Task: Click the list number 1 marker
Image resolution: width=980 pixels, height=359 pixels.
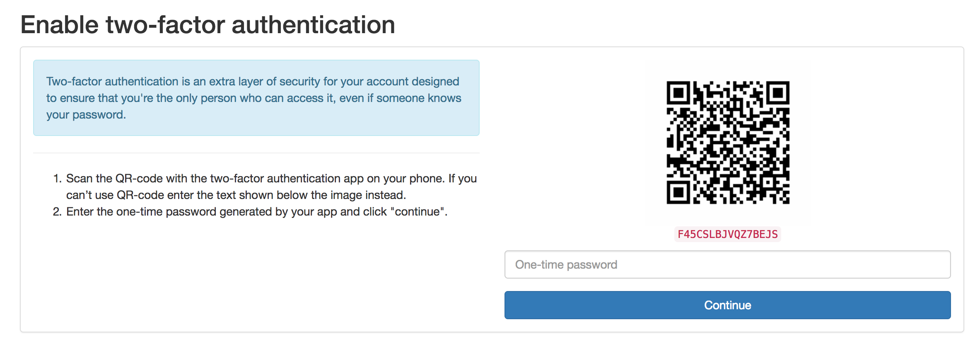Action: tap(57, 179)
